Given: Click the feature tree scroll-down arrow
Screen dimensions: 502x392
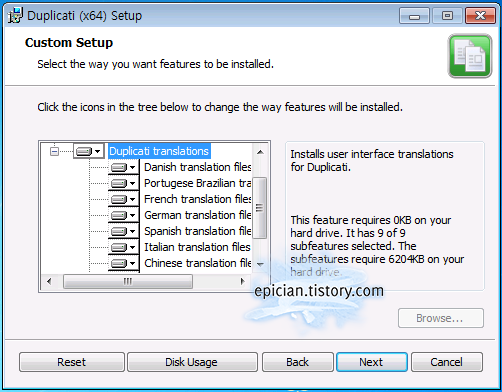Looking at the screenshot, I should 260,264.
